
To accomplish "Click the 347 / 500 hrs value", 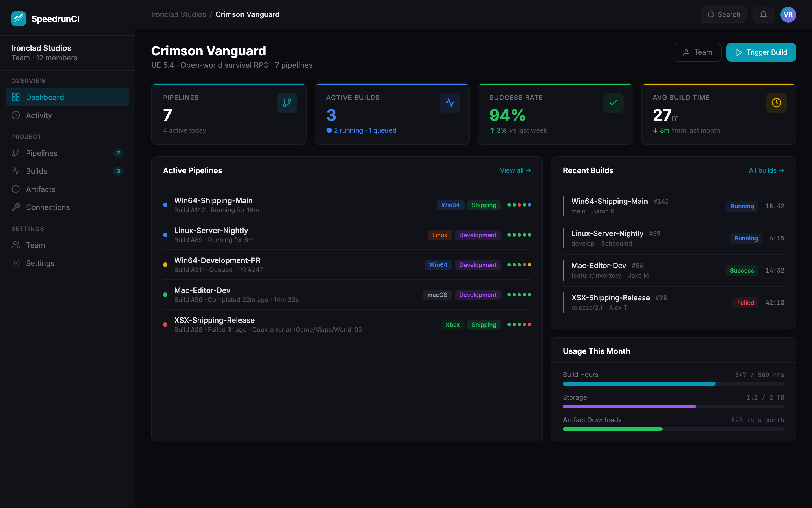I will [x=760, y=375].
